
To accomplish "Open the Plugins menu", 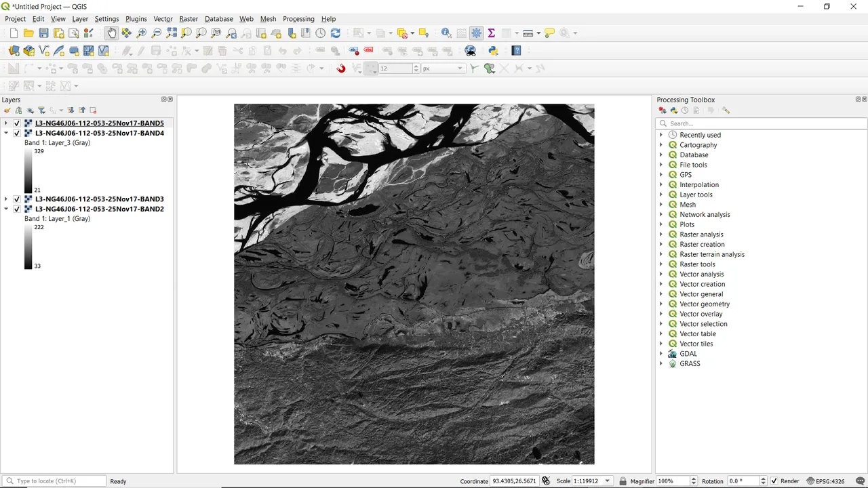I will (136, 19).
